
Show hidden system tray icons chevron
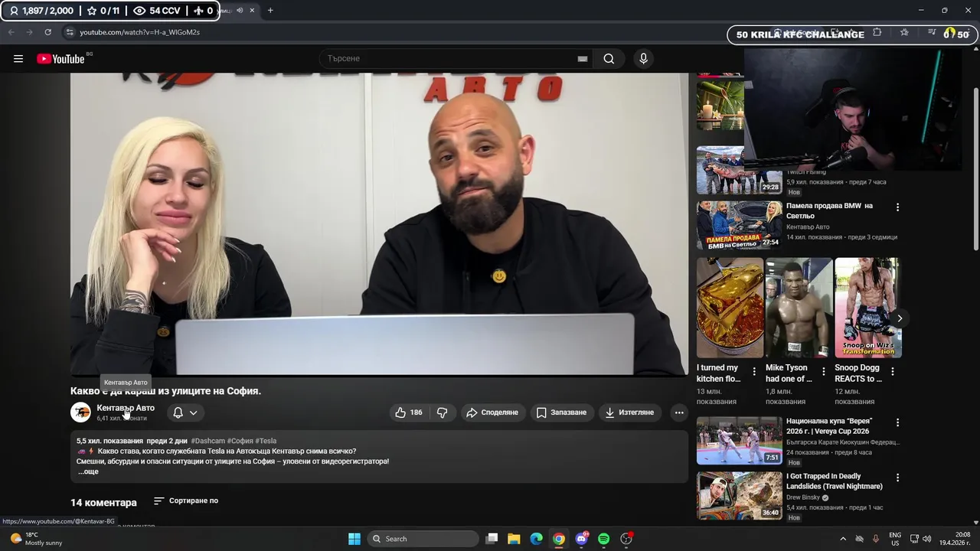click(843, 539)
